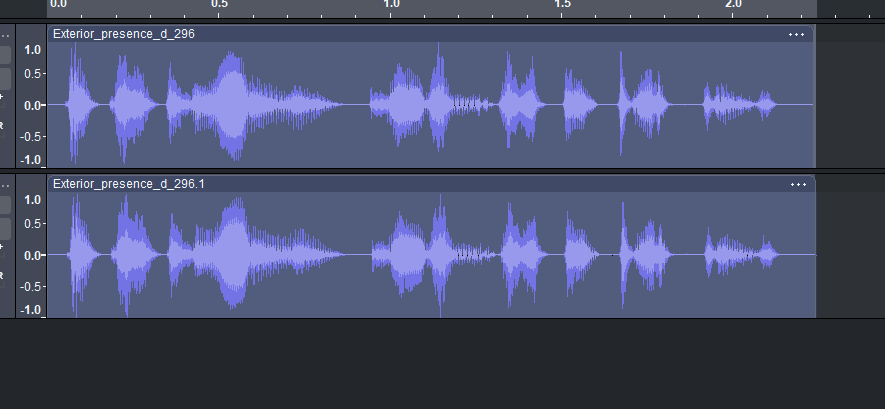Click the 0.0 mark on the timeline ruler
Image resolution: width=885 pixels, height=409 pixels.
point(58,5)
